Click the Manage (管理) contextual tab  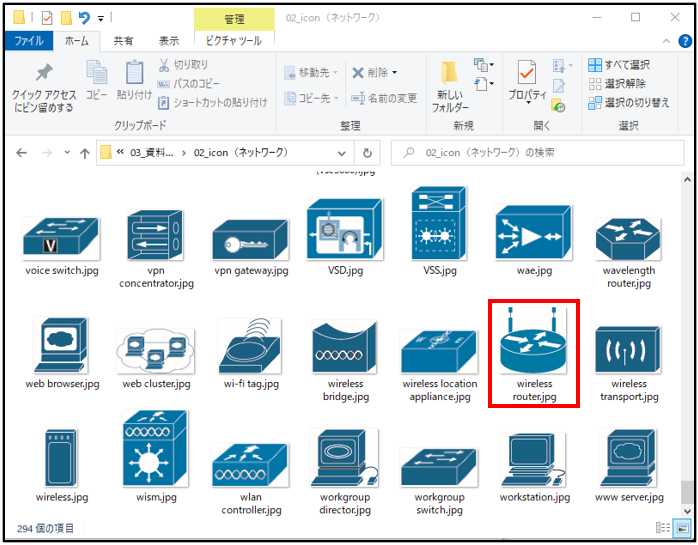pyautogui.click(x=234, y=19)
